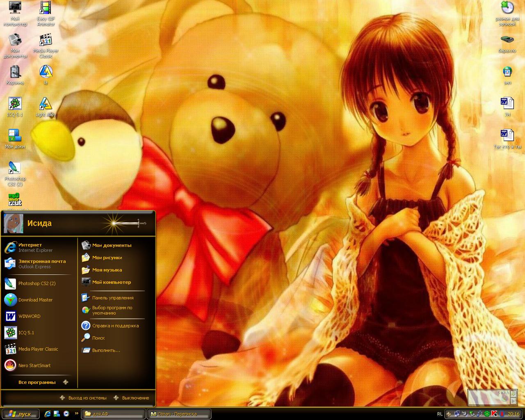Switch to the Diman - Переписка taskbar window
The height and width of the screenshot is (420, 525).
click(x=179, y=414)
